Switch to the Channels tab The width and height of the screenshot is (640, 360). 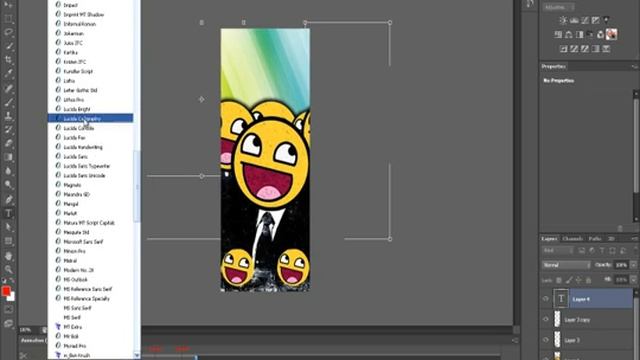click(x=572, y=239)
